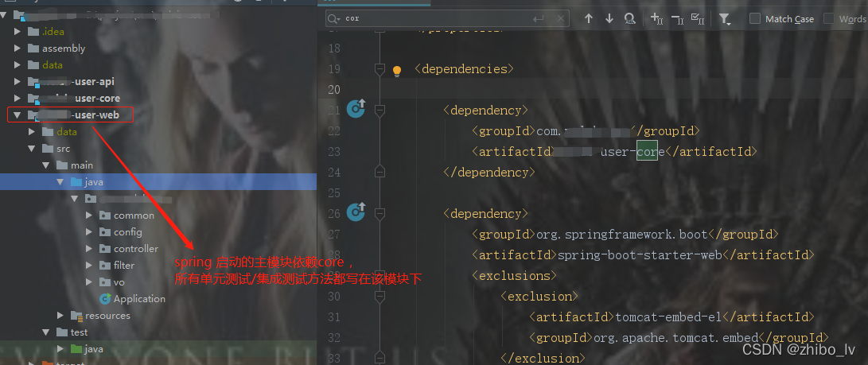Select the controller package label

pyautogui.click(x=136, y=249)
